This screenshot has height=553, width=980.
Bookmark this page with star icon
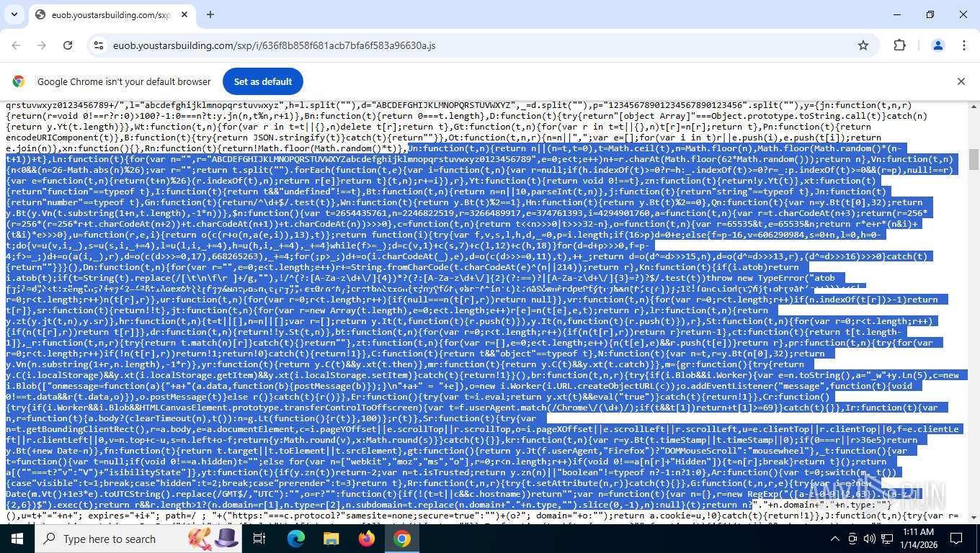(863, 45)
